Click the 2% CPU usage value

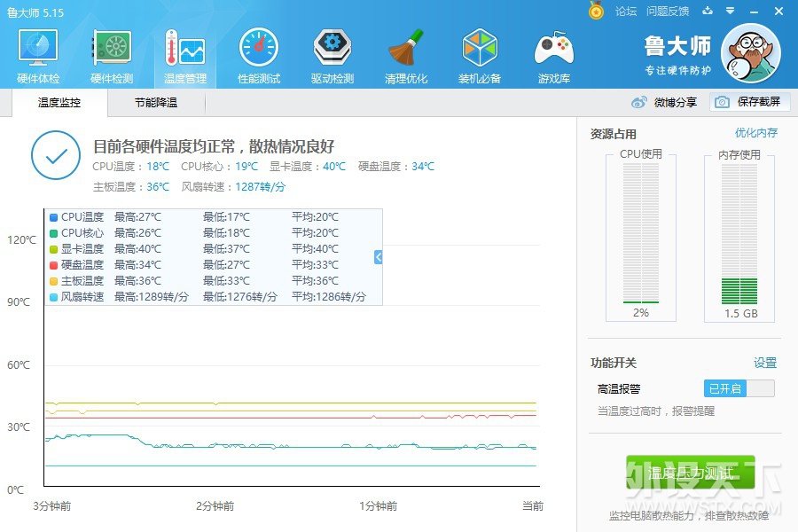(641, 313)
